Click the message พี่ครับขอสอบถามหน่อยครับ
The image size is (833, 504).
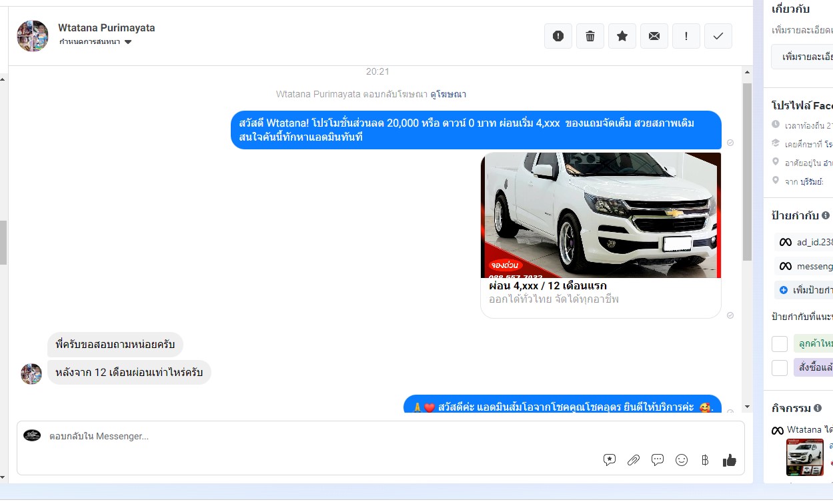point(115,345)
